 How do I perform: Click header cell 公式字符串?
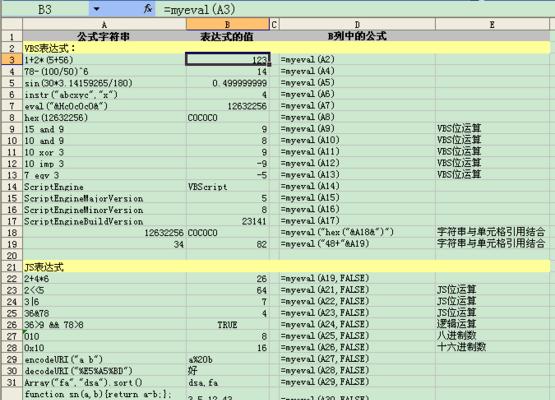pos(104,36)
